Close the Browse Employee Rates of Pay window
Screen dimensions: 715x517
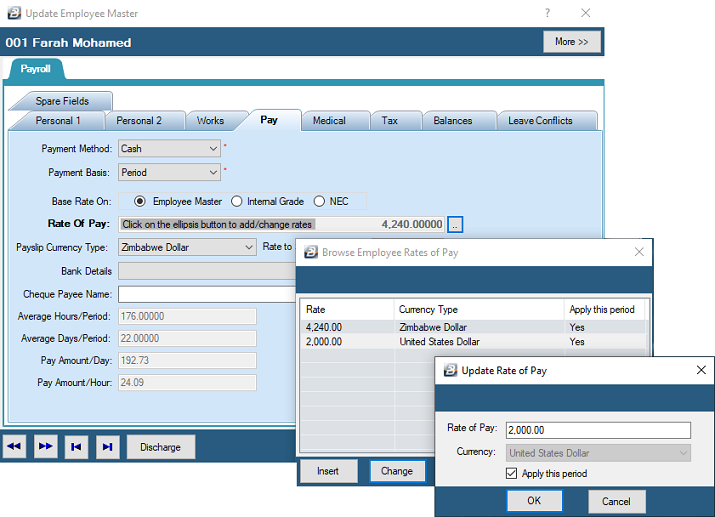pyautogui.click(x=639, y=252)
